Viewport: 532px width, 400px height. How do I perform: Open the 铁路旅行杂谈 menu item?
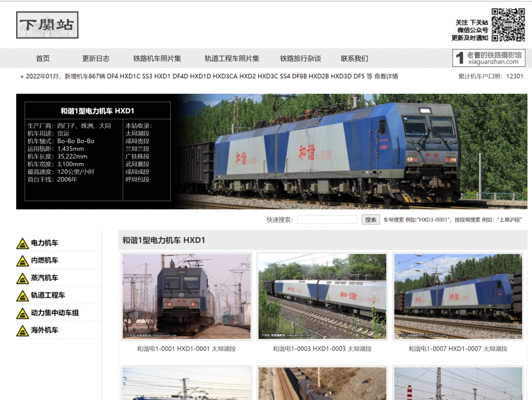click(x=300, y=58)
